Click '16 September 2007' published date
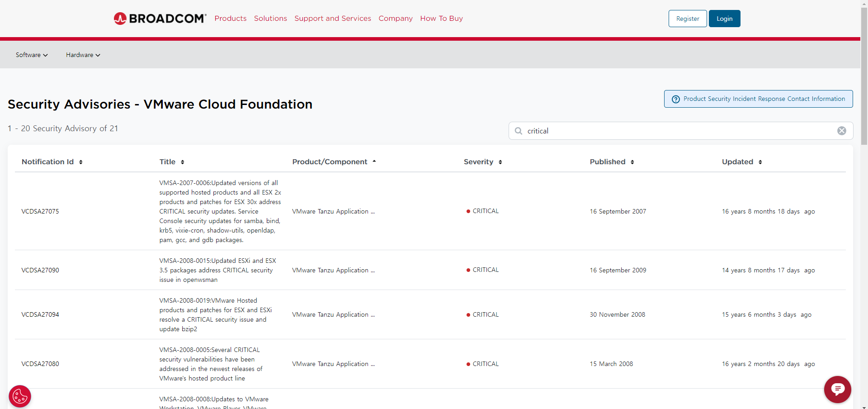Image resolution: width=868 pixels, height=409 pixels. click(618, 211)
